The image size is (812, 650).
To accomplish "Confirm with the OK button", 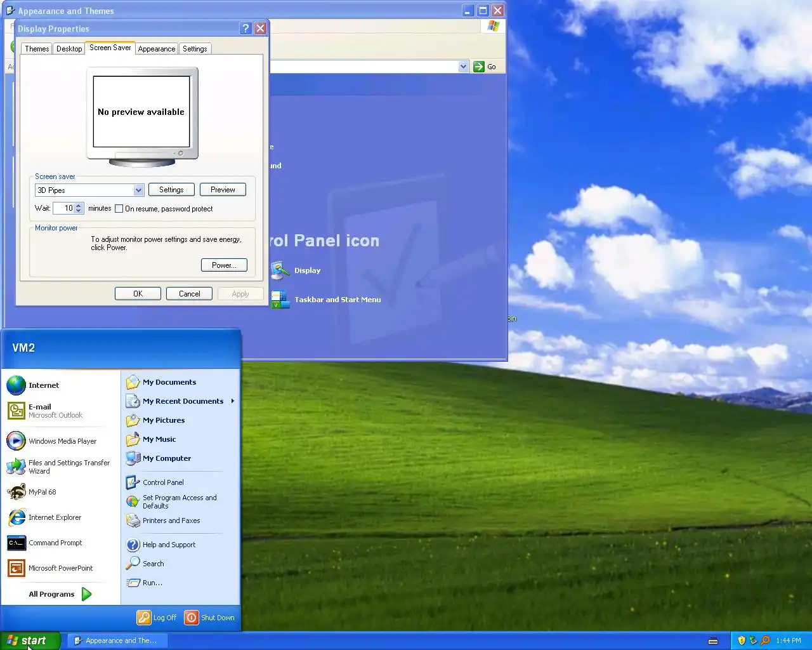I will tap(138, 294).
